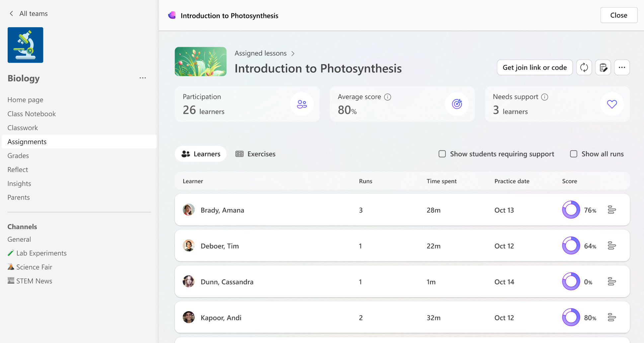The image size is (644, 343).
Task: Click the breadcrumb chevron after Assigned lessons
Action: 293,53
